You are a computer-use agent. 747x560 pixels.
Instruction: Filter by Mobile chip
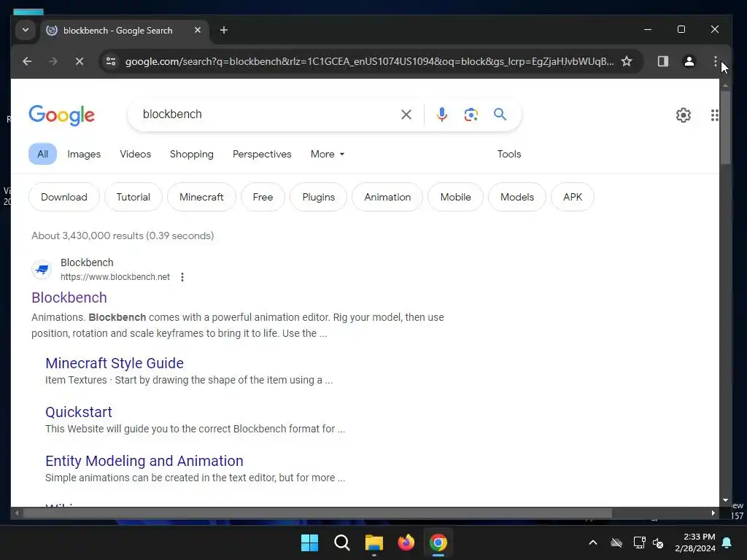pos(455,197)
